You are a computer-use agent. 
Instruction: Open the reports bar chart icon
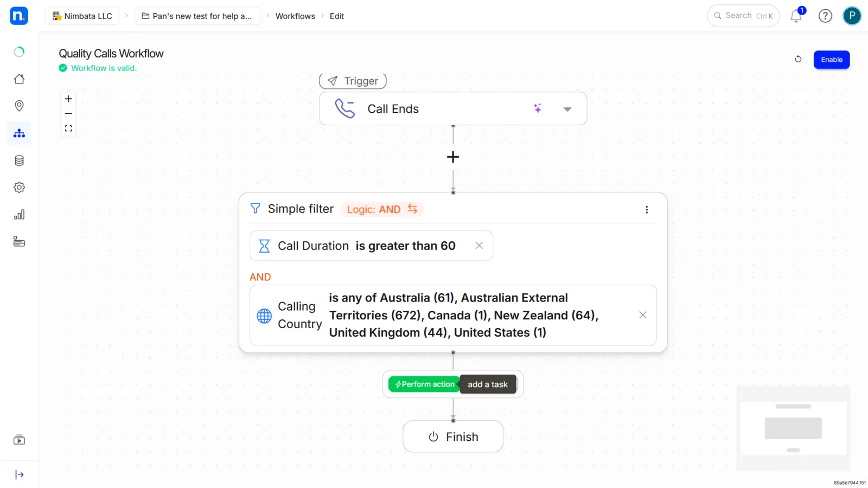19,215
